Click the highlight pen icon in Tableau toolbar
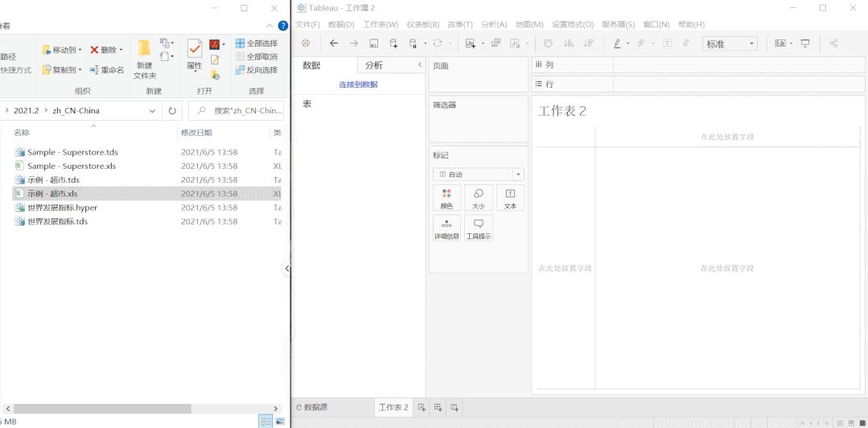The height and width of the screenshot is (428, 868). point(617,43)
